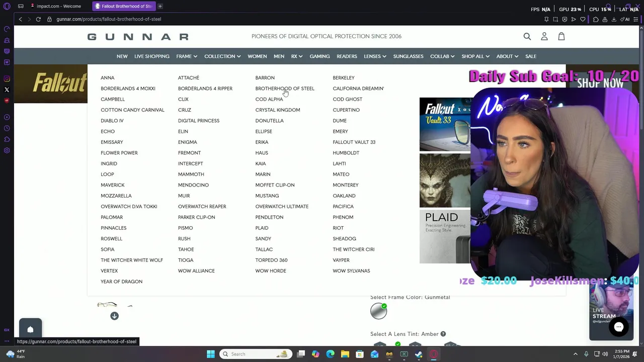
Task: Expand the COLLECTION dropdown menu
Action: tap(222, 56)
